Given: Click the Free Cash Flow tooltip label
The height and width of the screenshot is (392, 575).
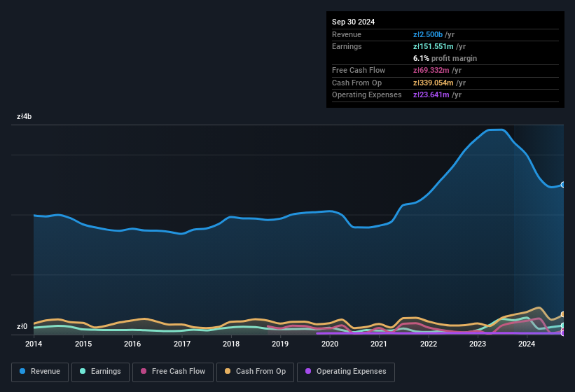Looking at the screenshot, I should [359, 70].
